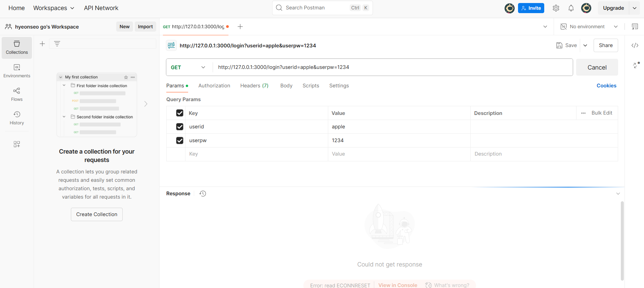Click the response pane vertical scrollbar
Image resolution: width=644 pixels, height=288 pixels.
622,240
